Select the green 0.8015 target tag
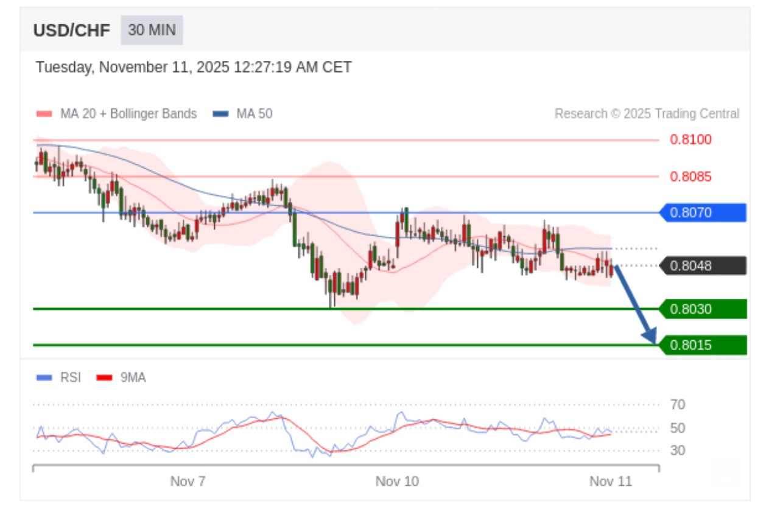The width and height of the screenshot is (766, 532). [703, 345]
